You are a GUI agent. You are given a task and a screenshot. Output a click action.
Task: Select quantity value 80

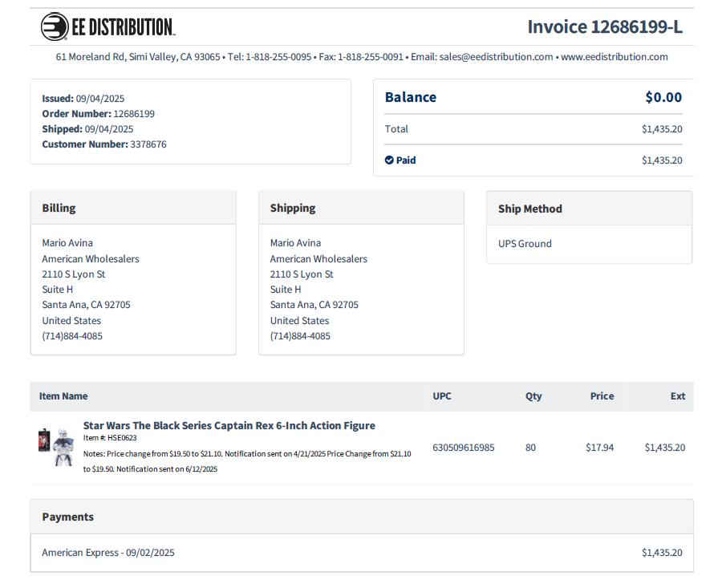[x=530, y=448]
